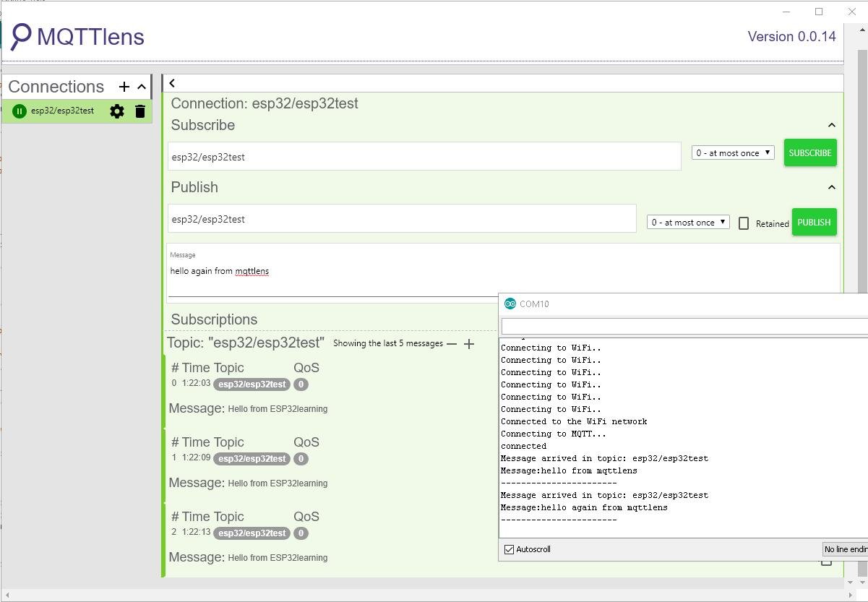Click the Subscriptions heading
Viewport: 868px width, 602px height.
coord(214,319)
